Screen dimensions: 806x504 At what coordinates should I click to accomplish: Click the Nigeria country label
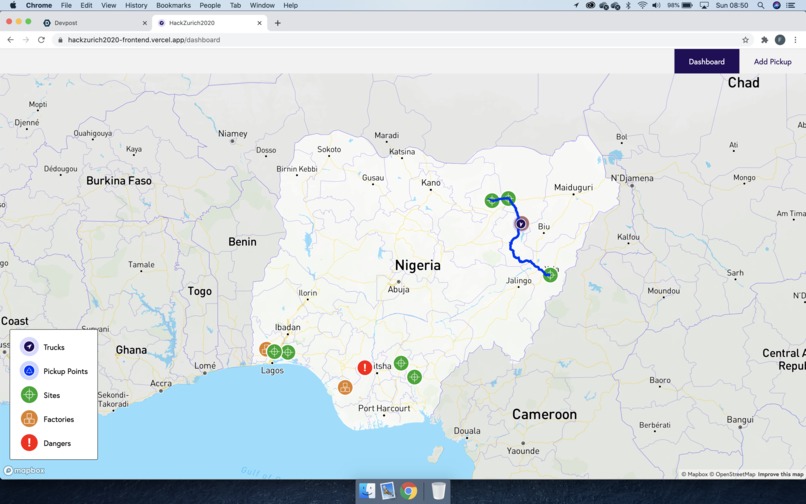[417, 265]
